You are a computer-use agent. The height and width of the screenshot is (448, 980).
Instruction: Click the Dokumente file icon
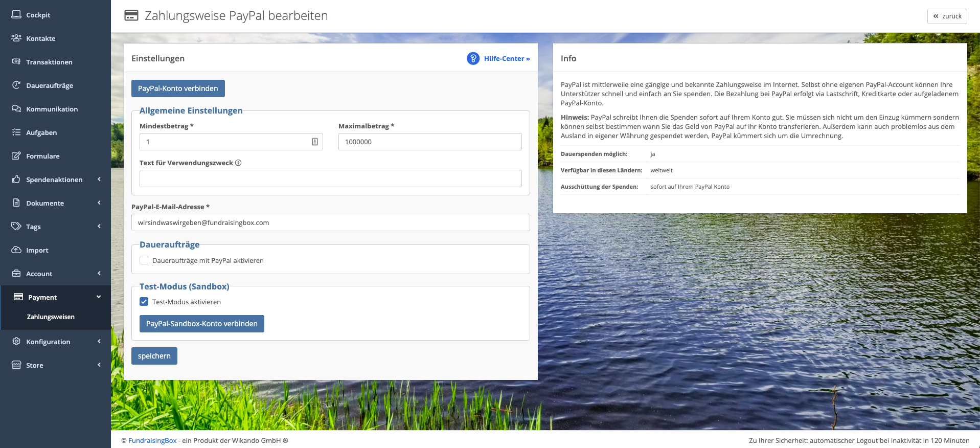16,203
